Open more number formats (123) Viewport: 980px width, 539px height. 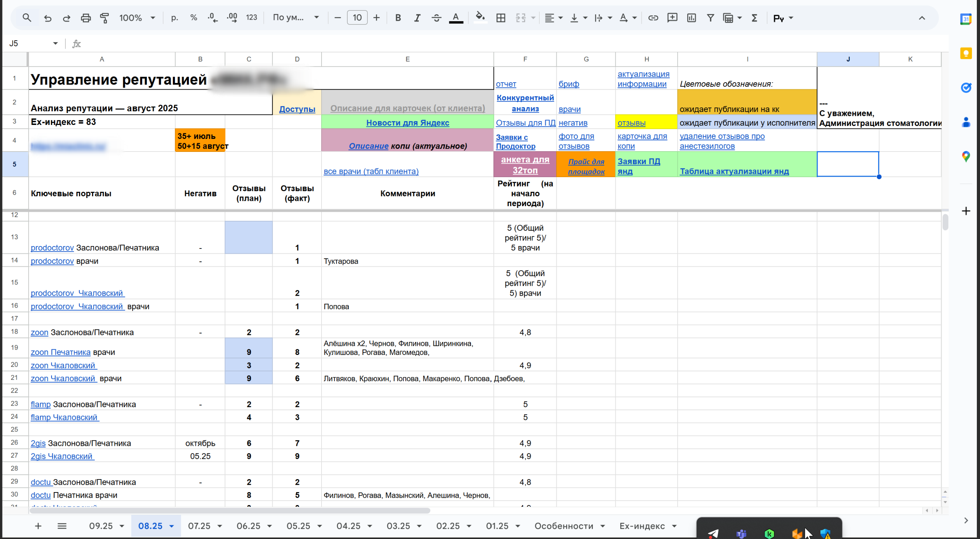click(x=252, y=17)
